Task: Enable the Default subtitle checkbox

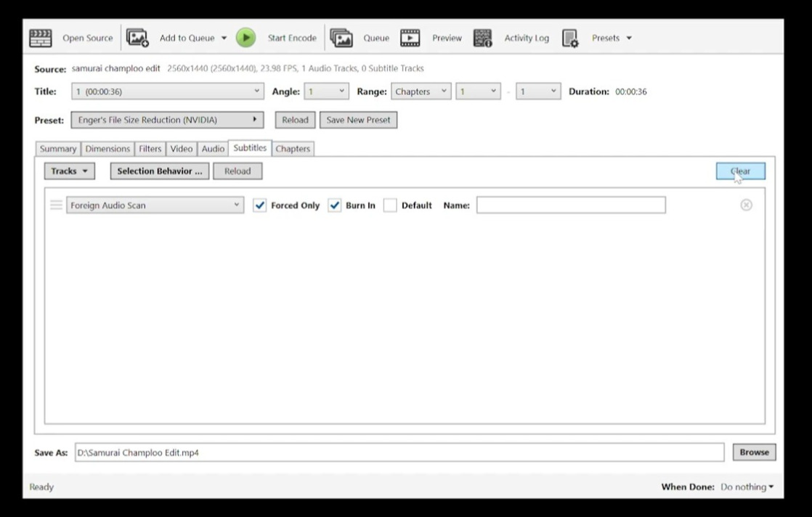Action: (390, 205)
